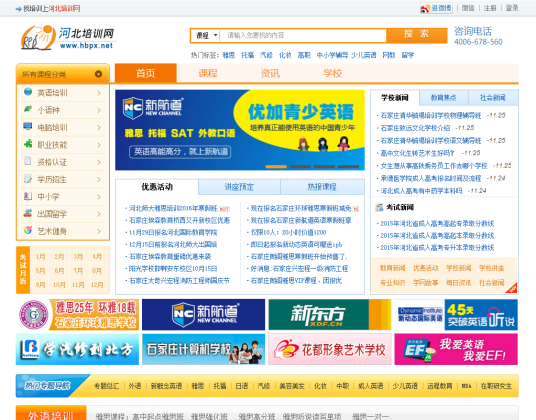Expand the 出国留学 category chevron

point(99,214)
